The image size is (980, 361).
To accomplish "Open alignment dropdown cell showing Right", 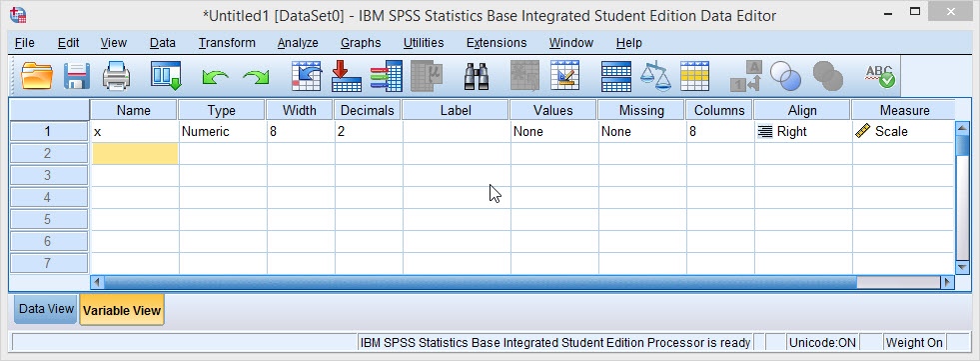I will click(803, 131).
